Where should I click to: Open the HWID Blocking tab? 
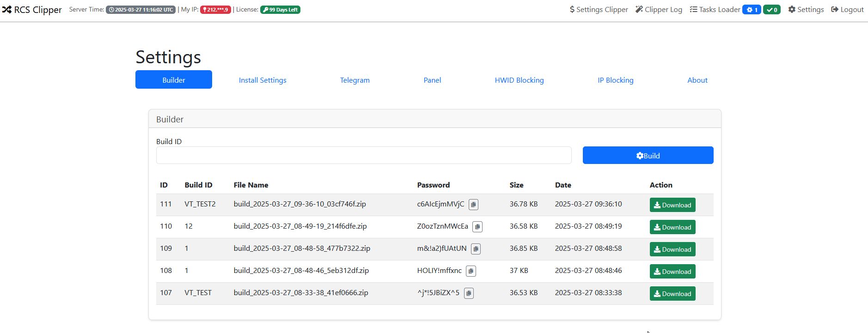[519, 80]
